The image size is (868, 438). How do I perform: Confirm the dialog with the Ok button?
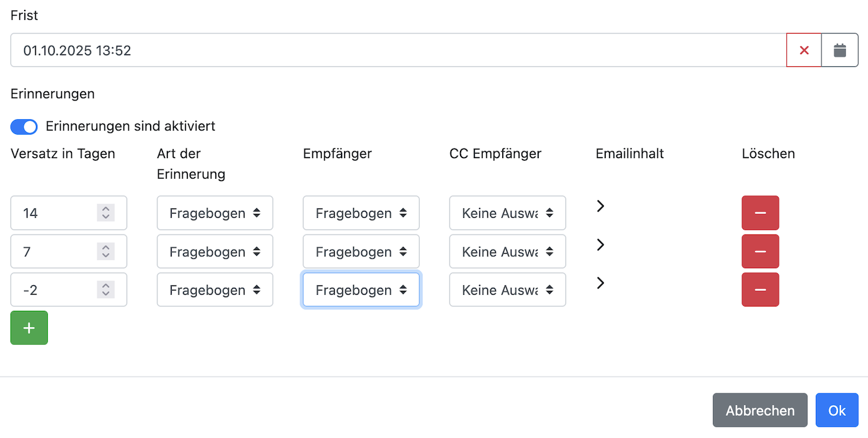836,410
